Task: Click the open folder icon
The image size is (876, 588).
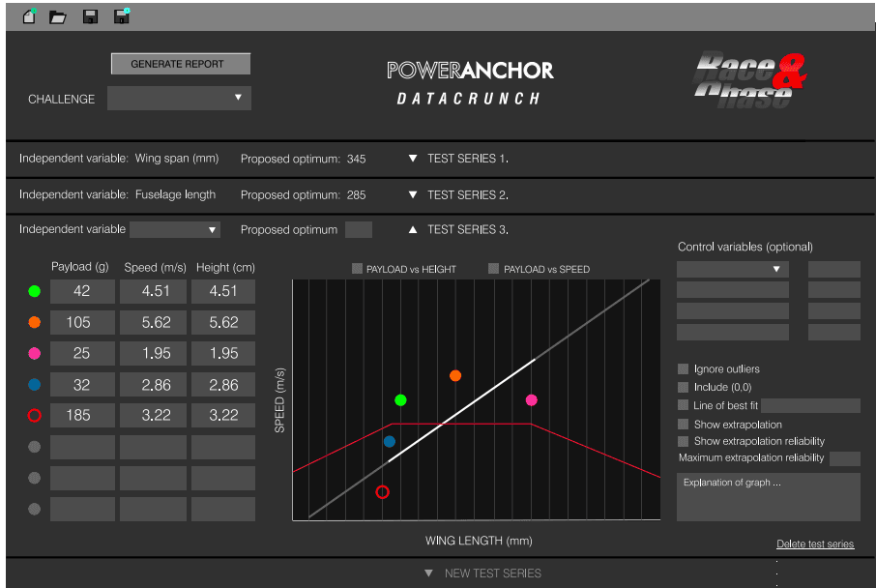Action: tap(58, 17)
